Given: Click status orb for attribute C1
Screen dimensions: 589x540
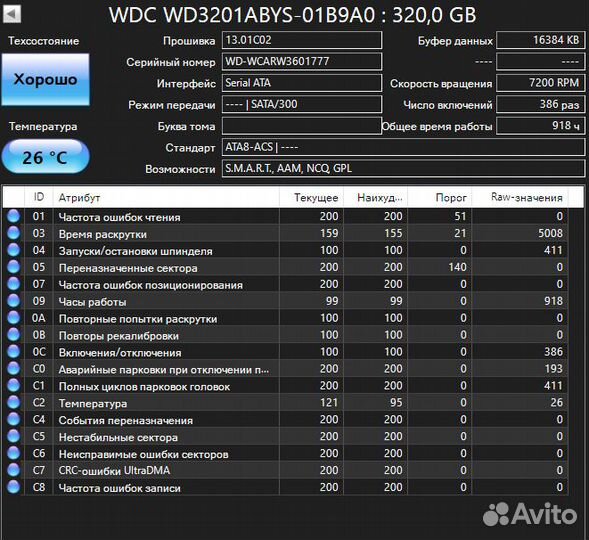Looking at the screenshot, I should (14, 386).
